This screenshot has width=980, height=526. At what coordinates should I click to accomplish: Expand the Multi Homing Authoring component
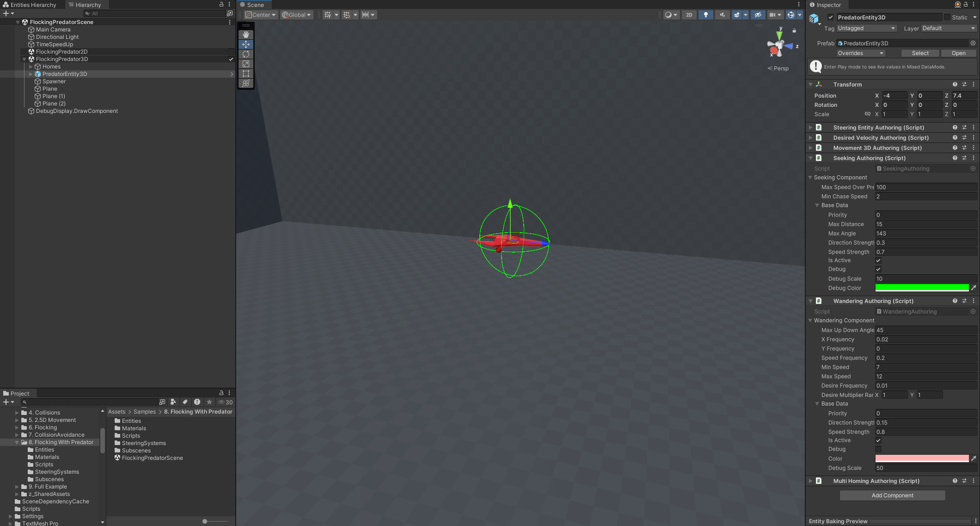(x=810, y=481)
